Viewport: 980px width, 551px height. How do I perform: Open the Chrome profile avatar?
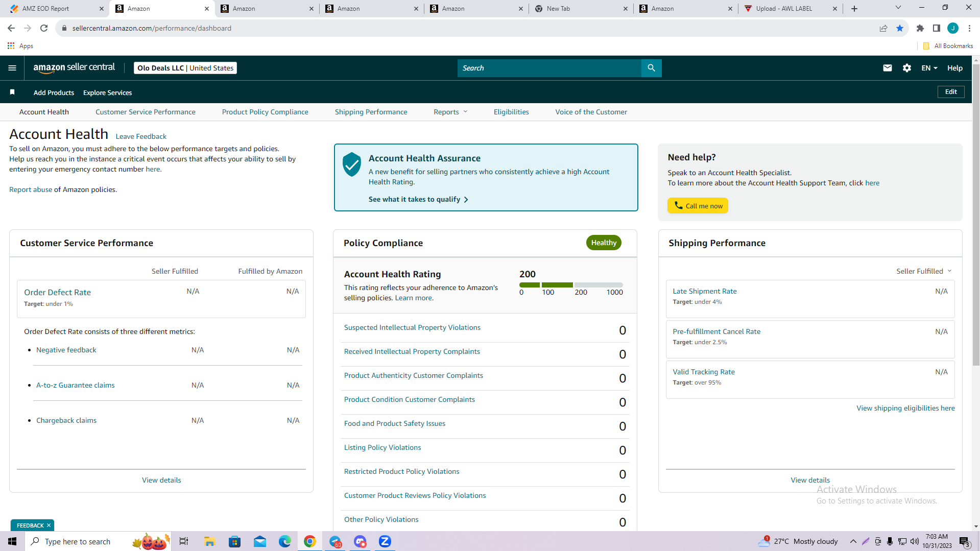pos(953,28)
